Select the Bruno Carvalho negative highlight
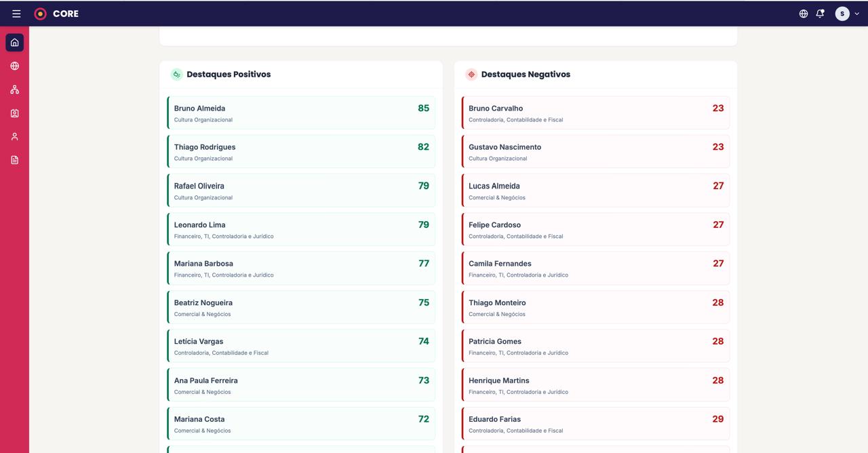The image size is (868, 453). pos(595,113)
